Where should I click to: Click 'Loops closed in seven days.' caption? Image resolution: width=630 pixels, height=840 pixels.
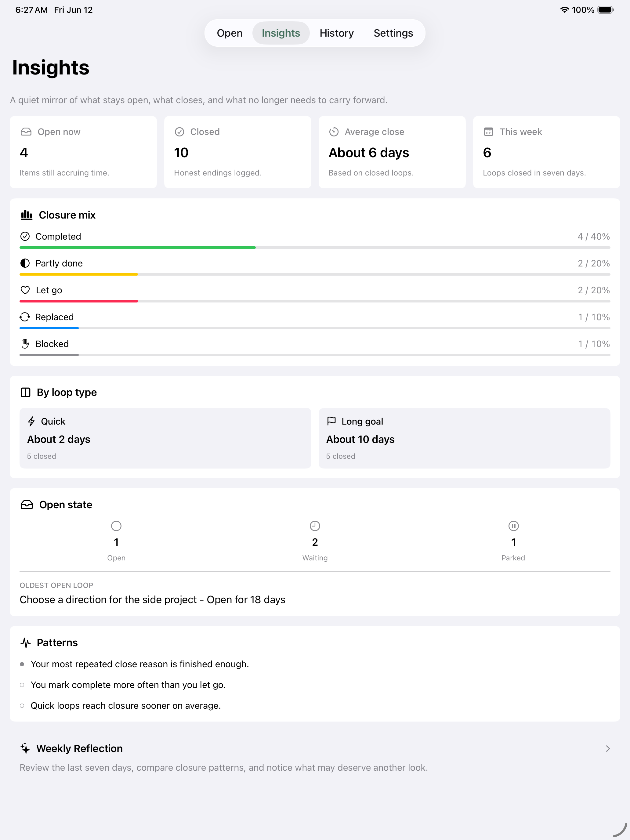(x=534, y=173)
